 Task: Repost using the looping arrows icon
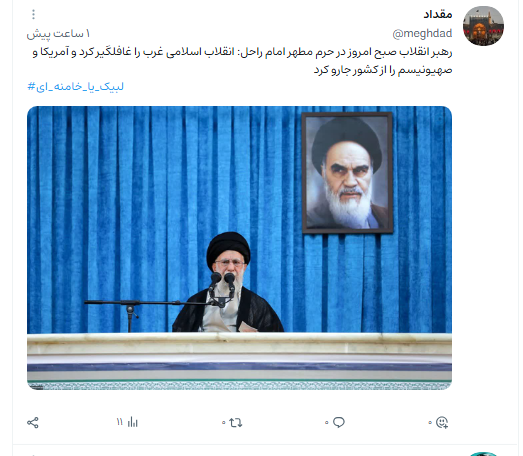point(236,423)
